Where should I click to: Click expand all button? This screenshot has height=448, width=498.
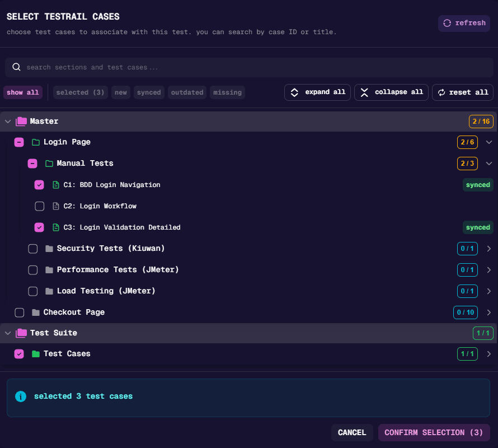(x=317, y=92)
